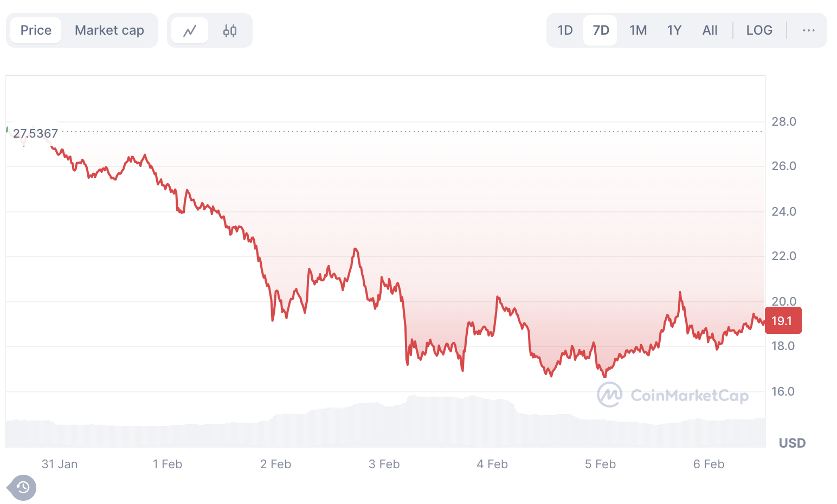Click the 27.5367 opening price label
837x504 pixels.
pyautogui.click(x=35, y=133)
